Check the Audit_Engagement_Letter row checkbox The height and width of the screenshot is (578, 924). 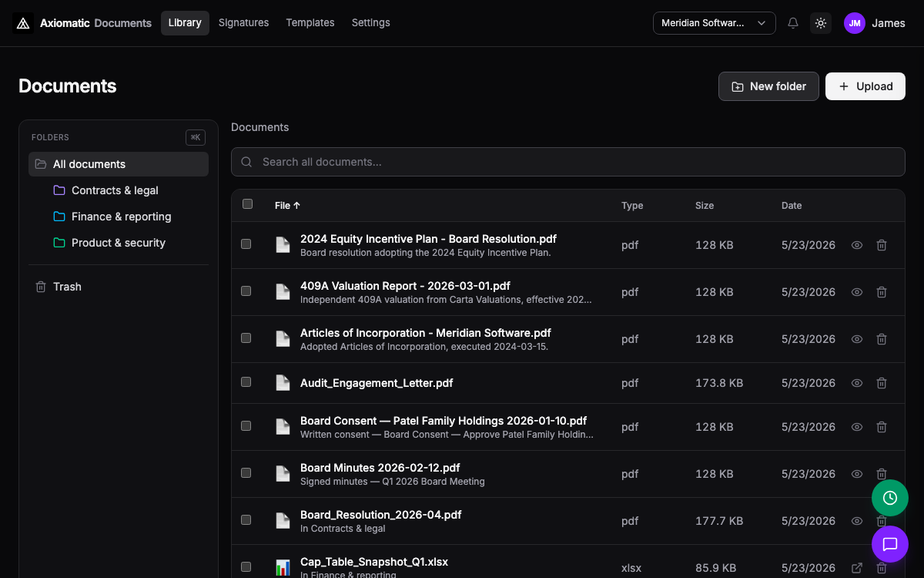click(246, 382)
